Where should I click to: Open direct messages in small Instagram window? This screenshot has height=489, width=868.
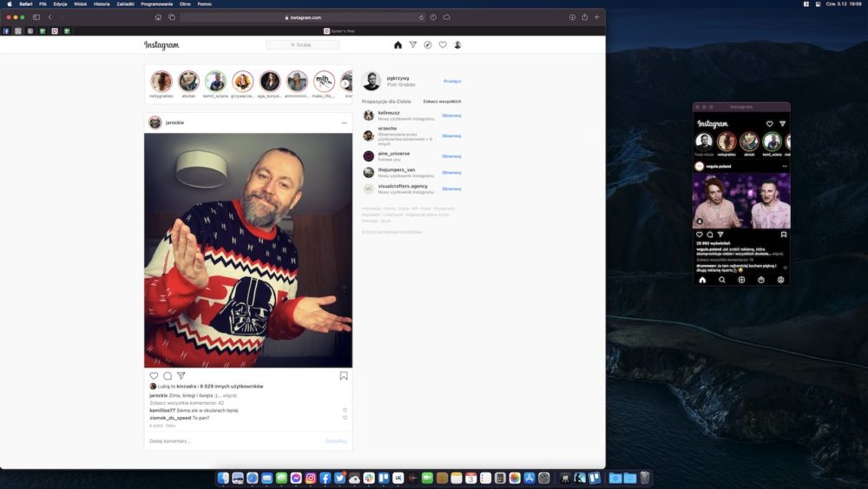tap(782, 123)
